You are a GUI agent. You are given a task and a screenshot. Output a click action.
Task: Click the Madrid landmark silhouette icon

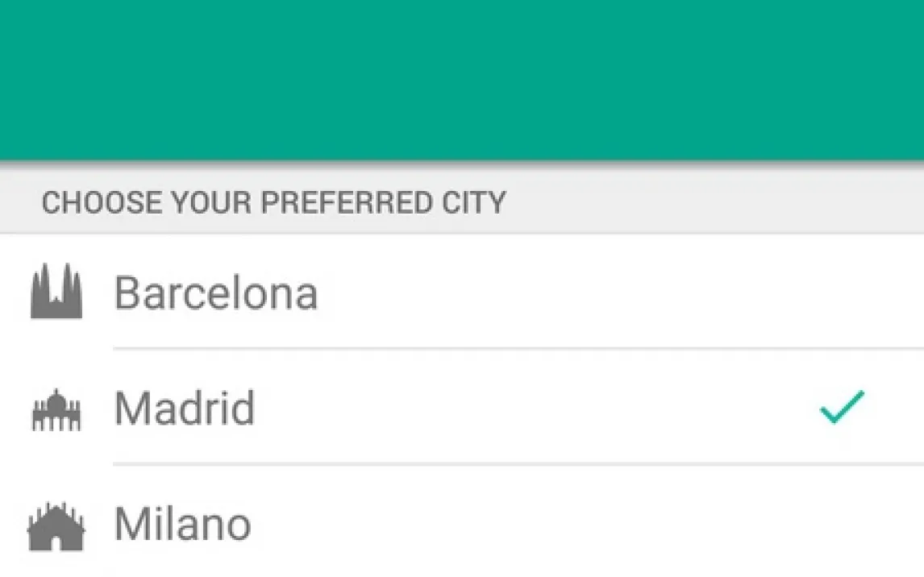[x=56, y=409]
